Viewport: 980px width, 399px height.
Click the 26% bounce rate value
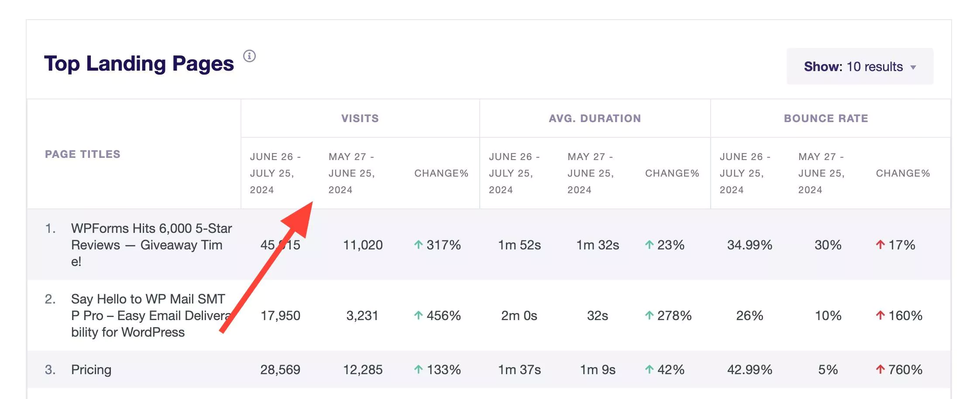pos(750,315)
